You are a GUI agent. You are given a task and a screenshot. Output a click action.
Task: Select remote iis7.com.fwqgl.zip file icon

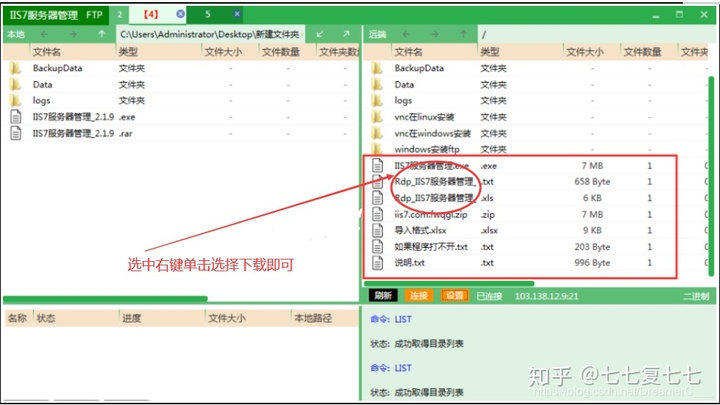point(377,214)
